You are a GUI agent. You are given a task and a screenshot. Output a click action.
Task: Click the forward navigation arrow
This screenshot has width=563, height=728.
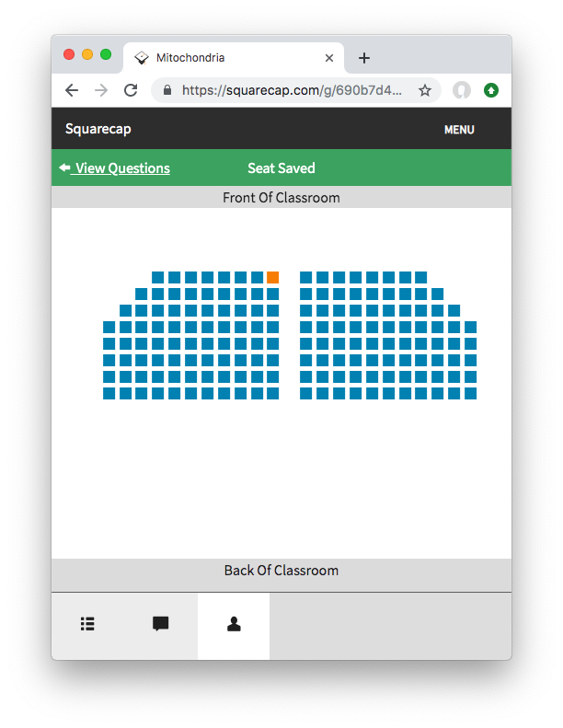101,90
